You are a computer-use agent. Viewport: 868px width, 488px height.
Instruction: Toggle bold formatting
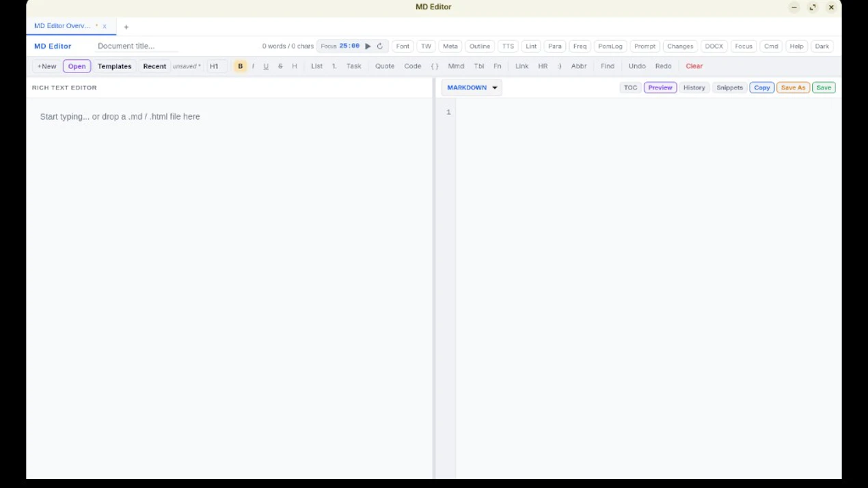[x=240, y=66]
